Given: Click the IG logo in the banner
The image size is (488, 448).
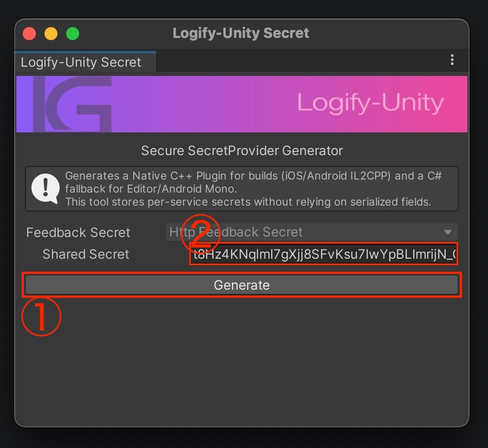Looking at the screenshot, I should coord(72,104).
